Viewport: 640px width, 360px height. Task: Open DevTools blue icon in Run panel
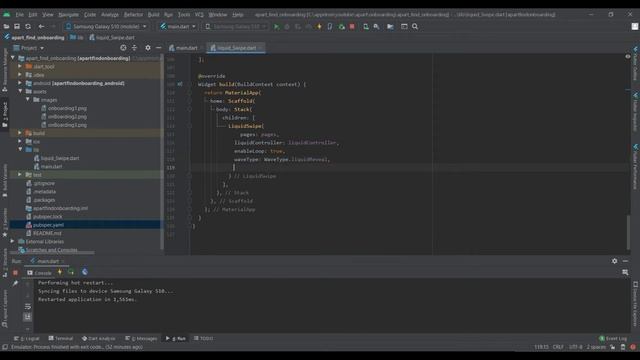coord(84,272)
